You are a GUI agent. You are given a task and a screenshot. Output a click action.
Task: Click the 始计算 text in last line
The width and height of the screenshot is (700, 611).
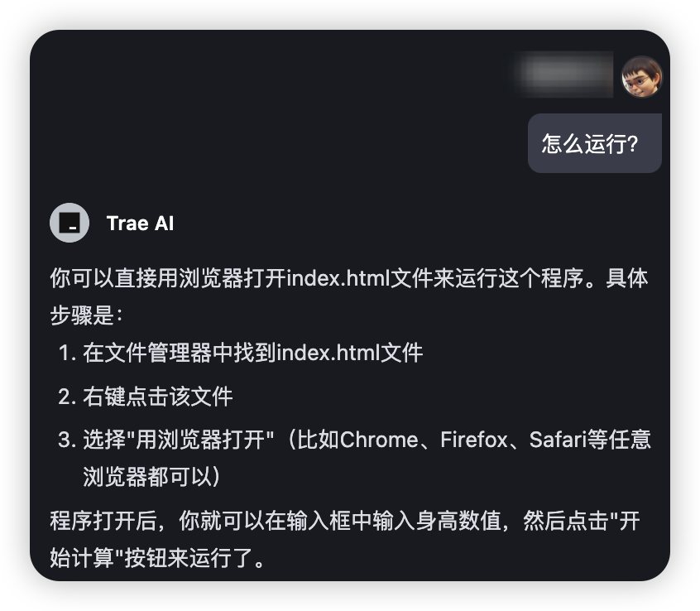82,558
